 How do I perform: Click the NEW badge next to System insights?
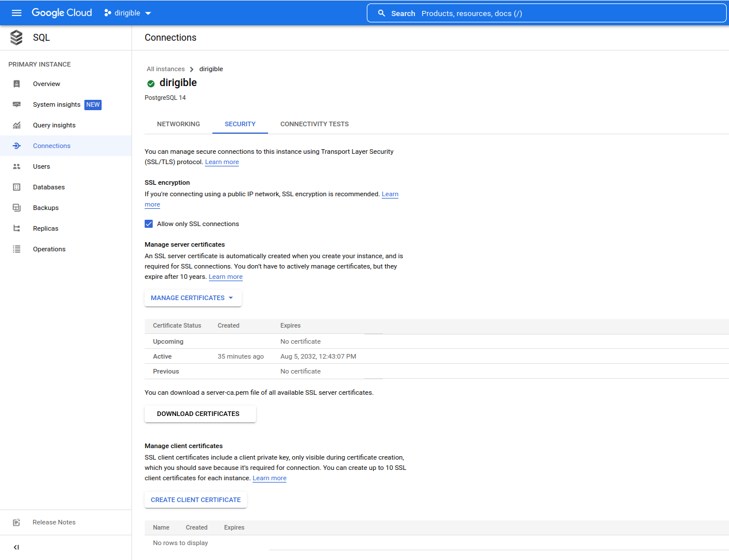93,104
